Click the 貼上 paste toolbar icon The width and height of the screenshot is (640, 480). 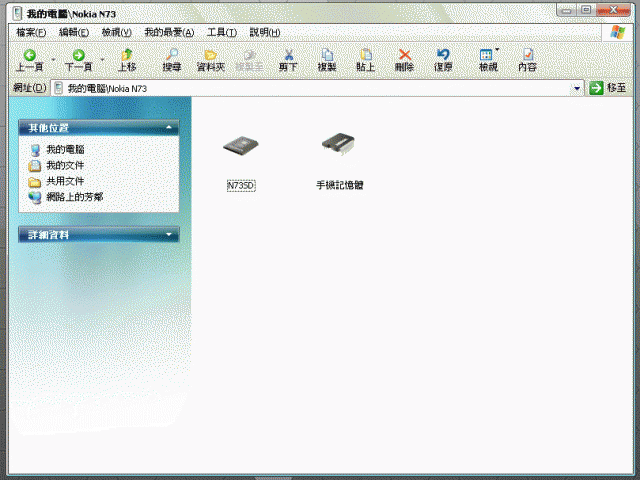[366, 55]
